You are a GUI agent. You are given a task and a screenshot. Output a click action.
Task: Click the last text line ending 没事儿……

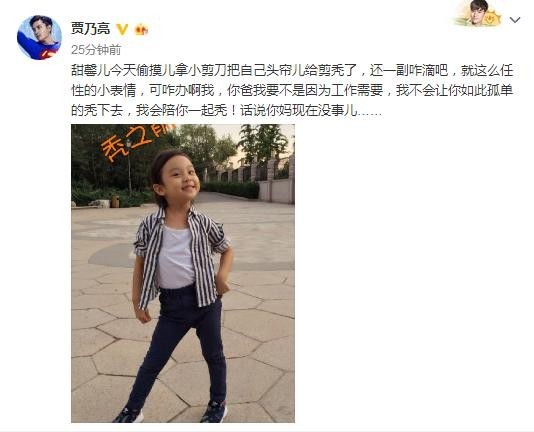226,111
